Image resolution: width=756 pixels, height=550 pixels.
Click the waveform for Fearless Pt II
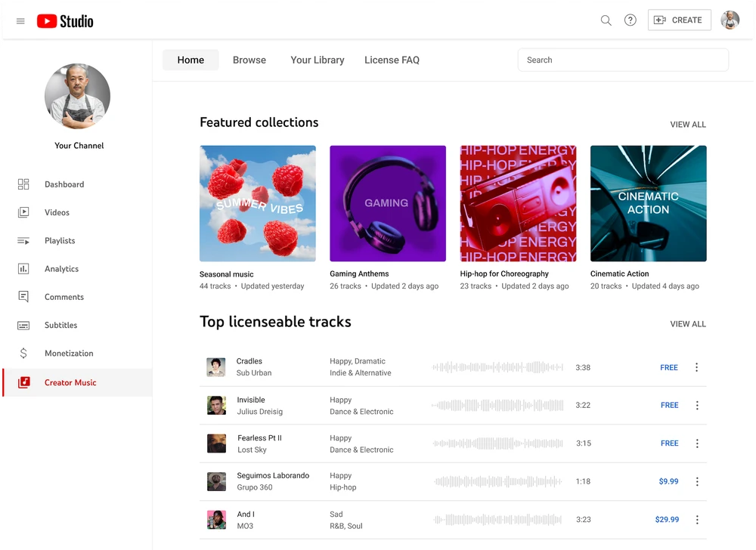point(497,443)
